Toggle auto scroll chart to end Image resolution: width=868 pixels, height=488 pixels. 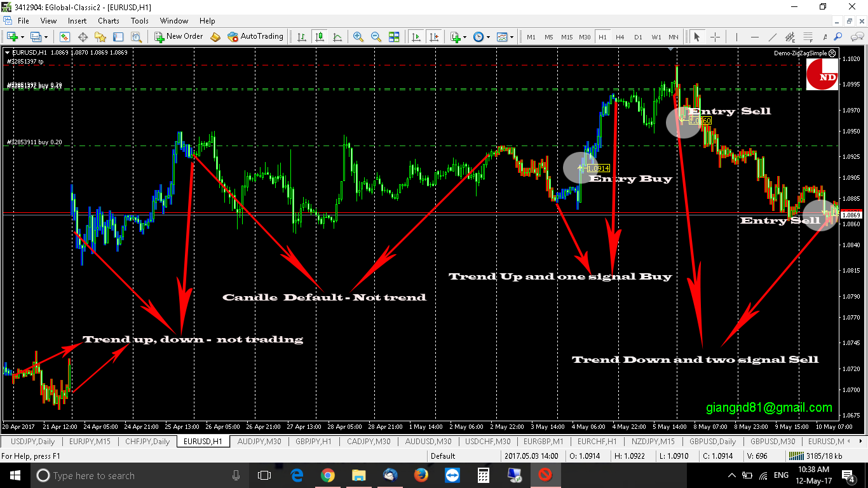pos(416,37)
